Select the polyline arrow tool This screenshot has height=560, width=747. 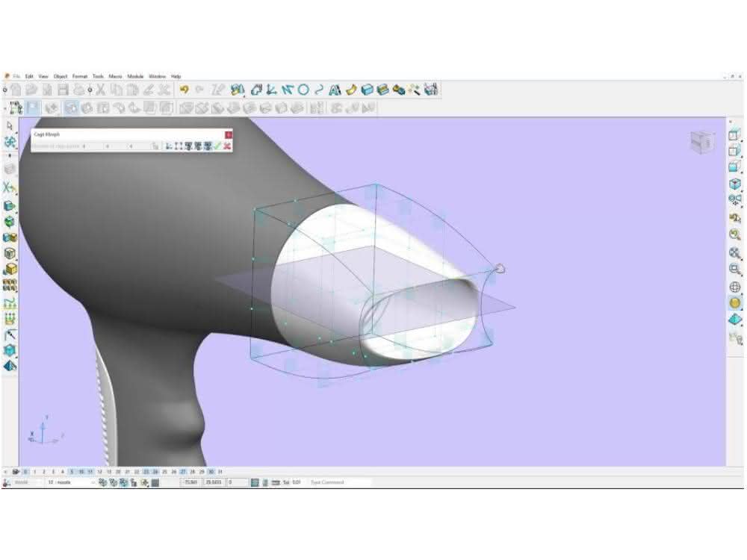(x=288, y=90)
